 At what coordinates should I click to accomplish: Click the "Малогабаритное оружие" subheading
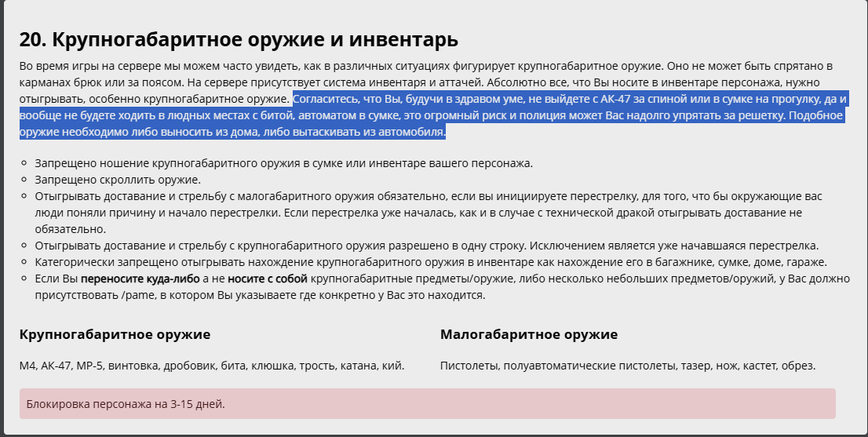pyautogui.click(x=529, y=335)
